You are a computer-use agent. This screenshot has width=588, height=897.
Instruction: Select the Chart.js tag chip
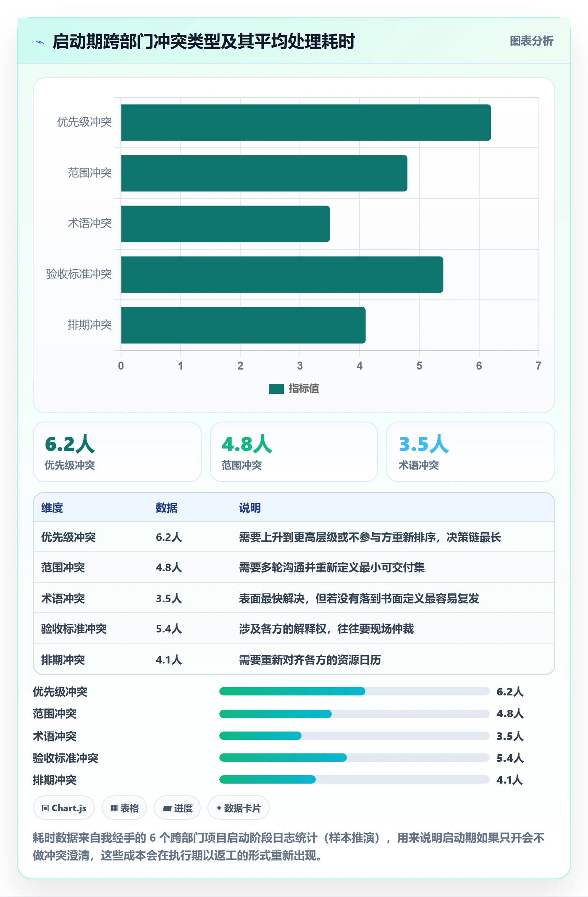coord(64,808)
